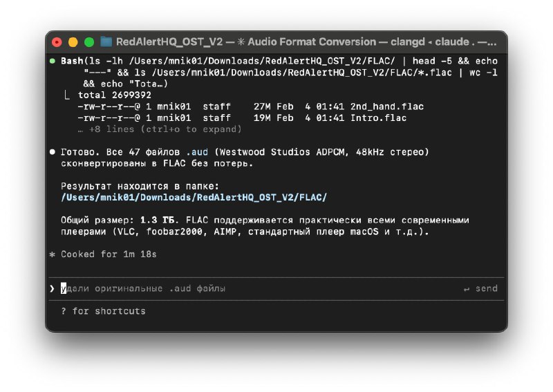Click the green bullet beside the Bash command
The image size is (553, 392).
click(53, 61)
